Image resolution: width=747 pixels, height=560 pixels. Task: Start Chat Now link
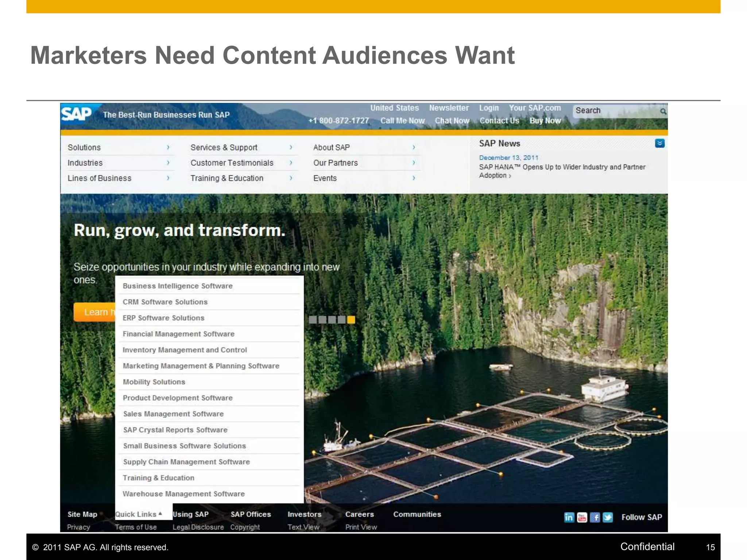tap(452, 121)
